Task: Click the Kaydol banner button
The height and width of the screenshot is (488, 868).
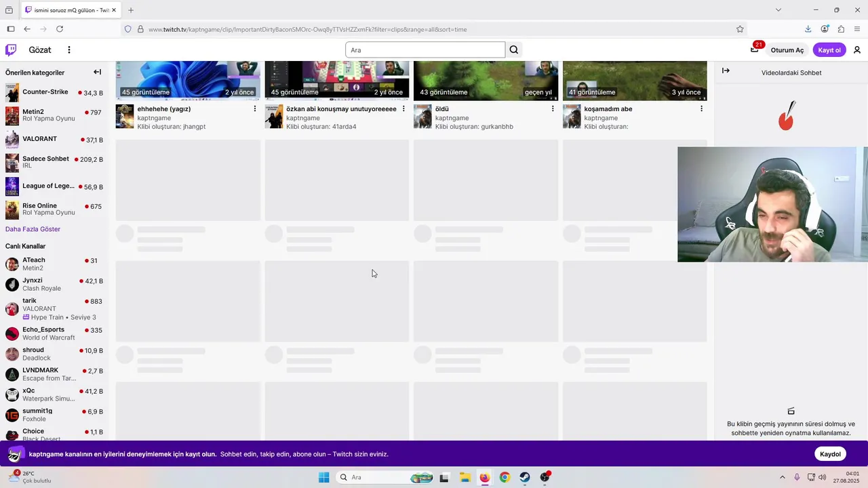Action: 830,454
